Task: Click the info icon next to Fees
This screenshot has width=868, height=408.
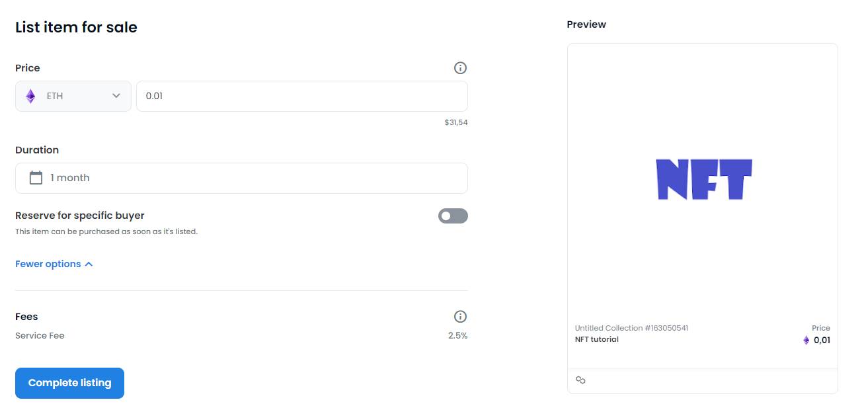Action: [460, 317]
